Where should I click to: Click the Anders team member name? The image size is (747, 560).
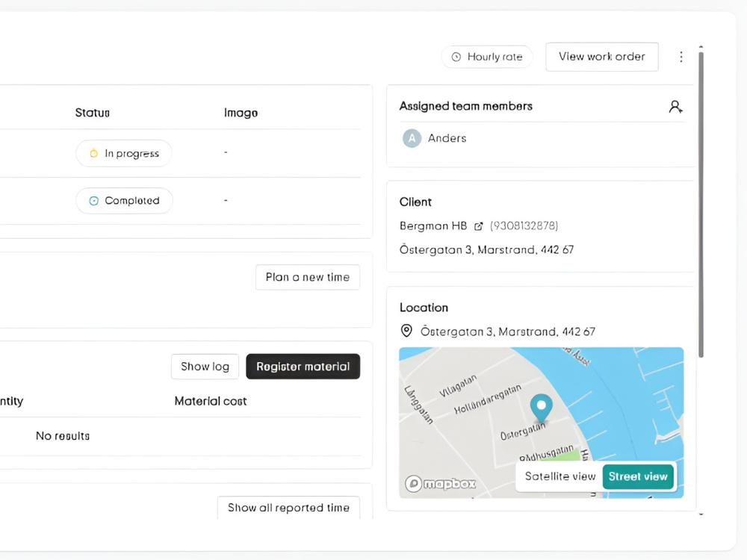pos(447,139)
